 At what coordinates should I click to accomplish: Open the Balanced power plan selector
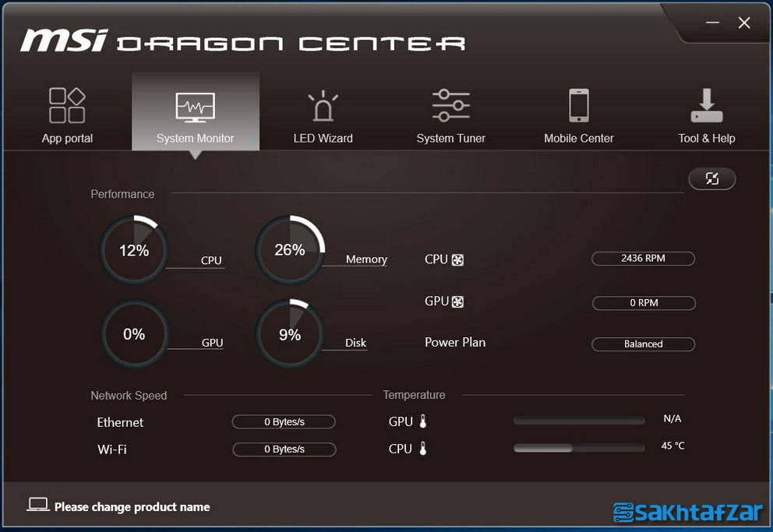click(643, 344)
